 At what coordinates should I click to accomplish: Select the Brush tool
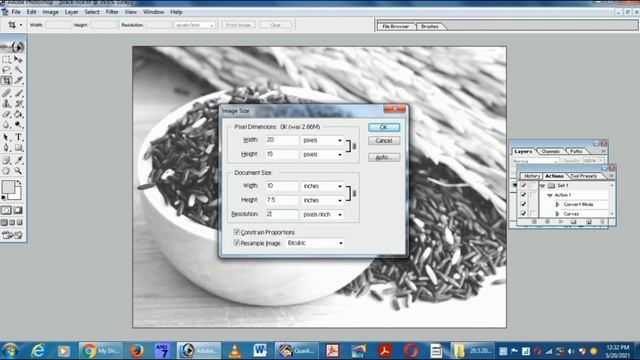pyautogui.click(x=18, y=93)
